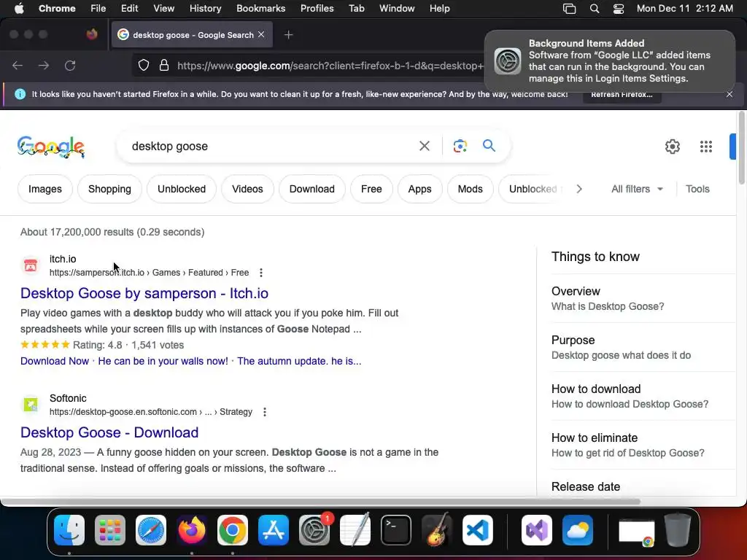Filter results by Images

coord(45,189)
